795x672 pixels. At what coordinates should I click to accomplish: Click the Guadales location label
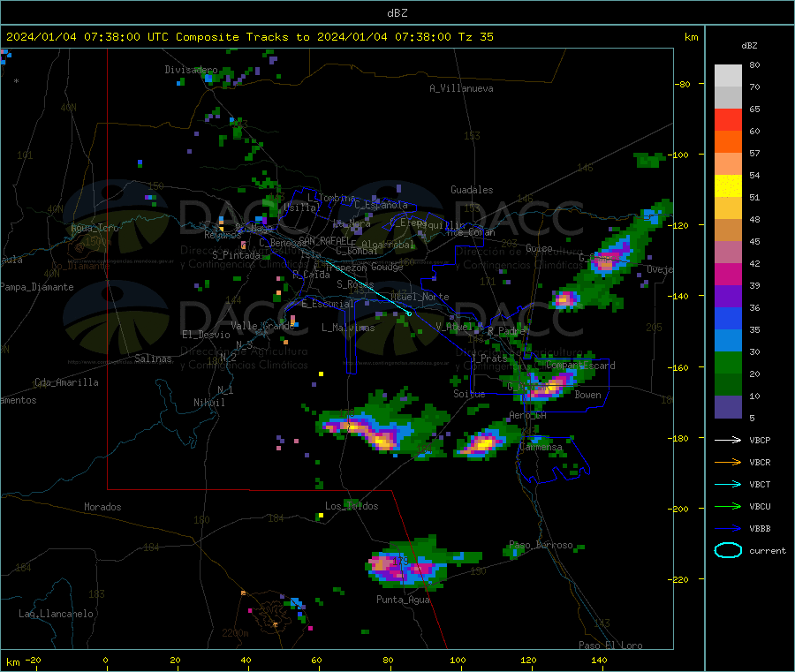[472, 190]
